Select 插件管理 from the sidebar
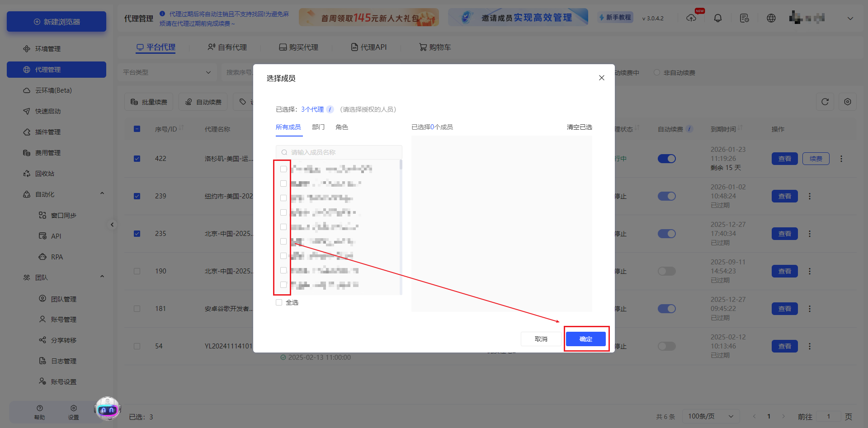Screen dimensions: 868x428 click(x=48, y=132)
